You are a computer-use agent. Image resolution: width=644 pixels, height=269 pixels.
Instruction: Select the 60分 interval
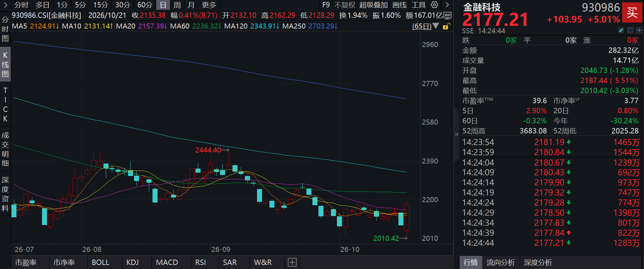tap(145, 5)
